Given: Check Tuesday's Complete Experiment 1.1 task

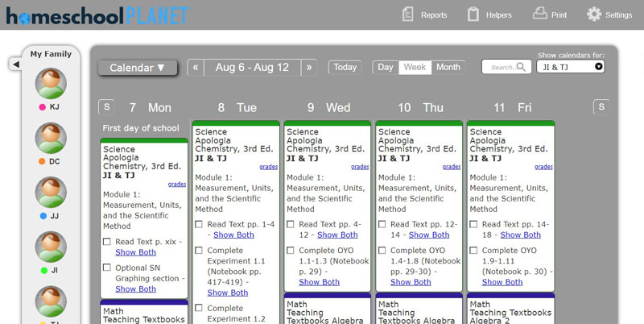Looking at the screenshot, I should tap(199, 251).
